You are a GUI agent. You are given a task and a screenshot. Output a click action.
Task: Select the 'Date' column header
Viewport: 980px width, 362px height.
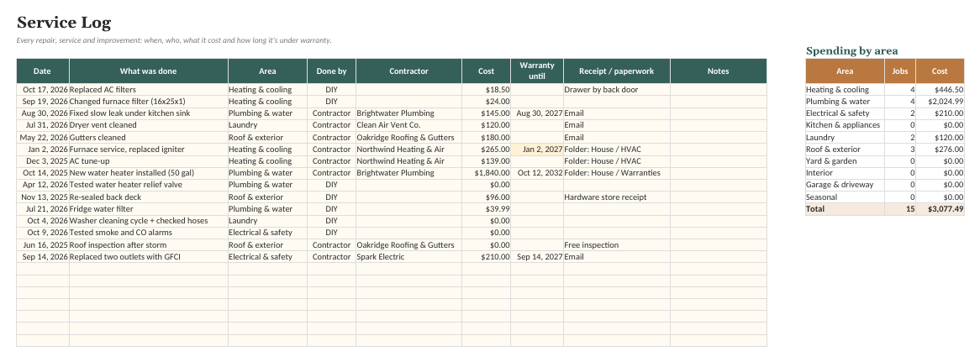coord(43,71)
